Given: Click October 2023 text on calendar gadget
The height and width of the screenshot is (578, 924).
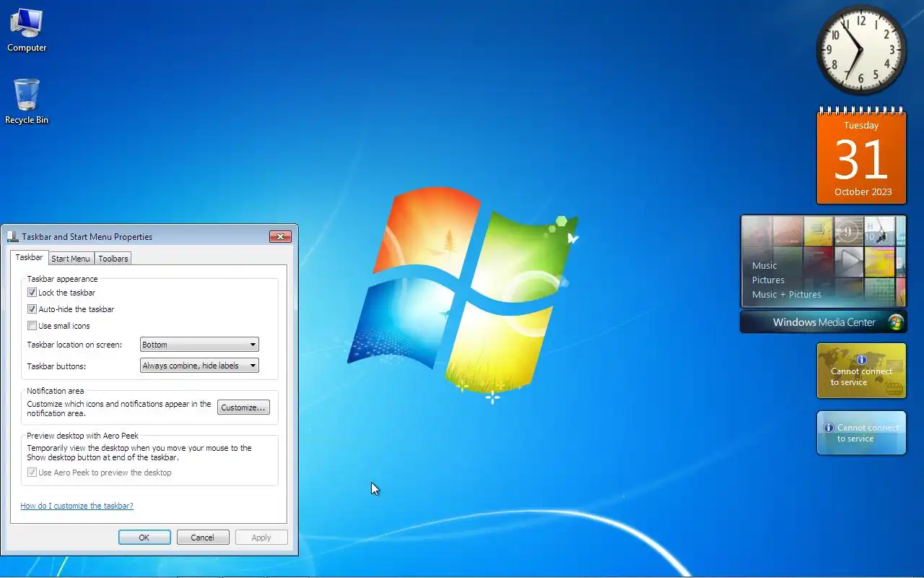Looking at the screenshot, I should click(x=863, y=192).
